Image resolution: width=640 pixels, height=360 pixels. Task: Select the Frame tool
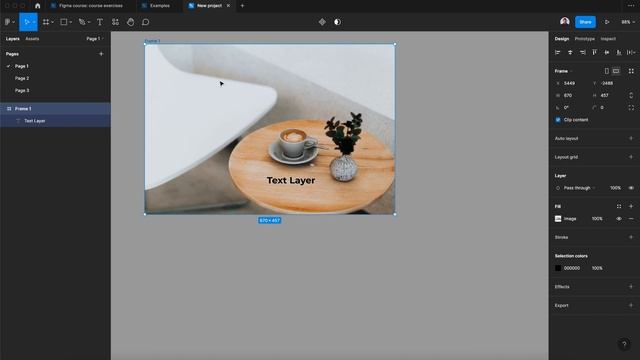pyautogui.click(x=46, y=22)
